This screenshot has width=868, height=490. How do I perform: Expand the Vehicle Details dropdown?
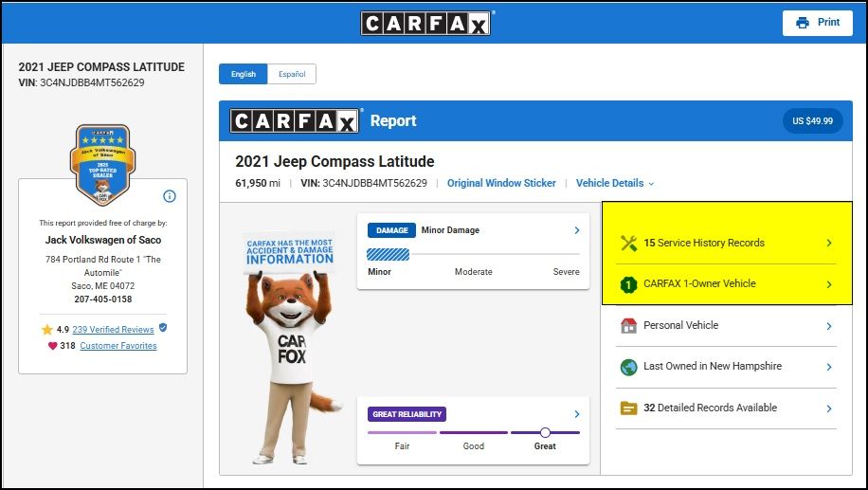point(615,183)
